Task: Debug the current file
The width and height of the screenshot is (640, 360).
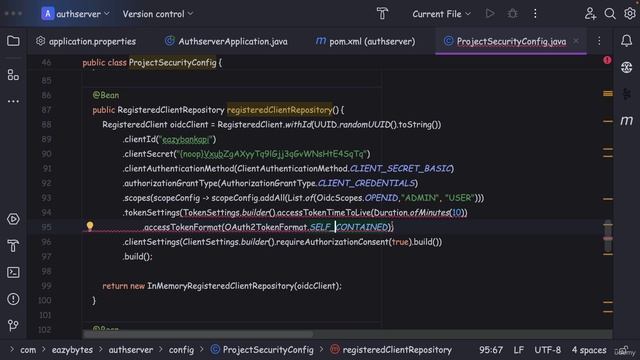Action: 513,14
